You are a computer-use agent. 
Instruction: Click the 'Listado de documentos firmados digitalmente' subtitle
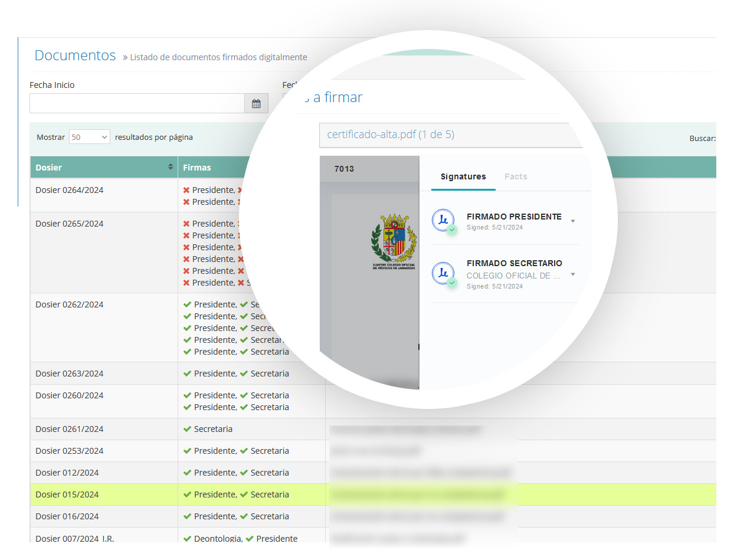coord(218,57)
